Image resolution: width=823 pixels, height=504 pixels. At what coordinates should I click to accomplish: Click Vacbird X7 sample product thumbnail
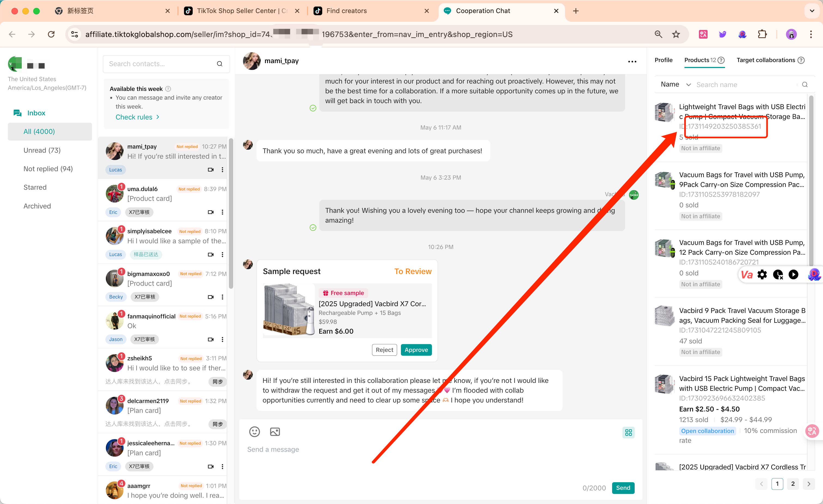click(x=289, y=310)
